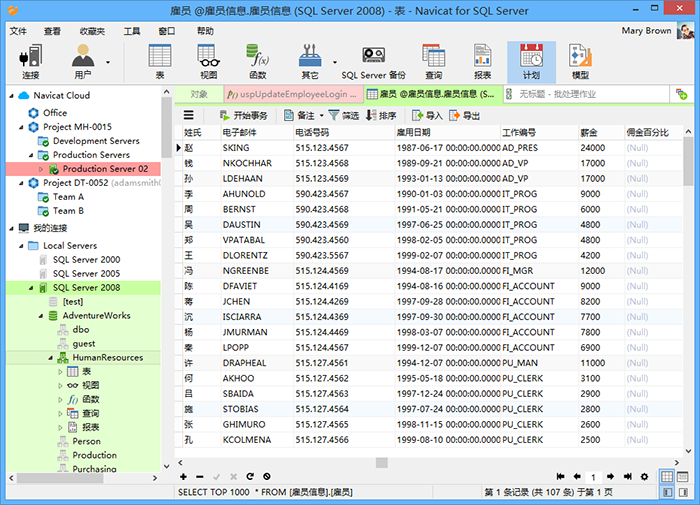Select the 计划 schedule toolbar button
The height and width of the screenshot is (505, 700).
pyautogui.click(x=531, y=62)
